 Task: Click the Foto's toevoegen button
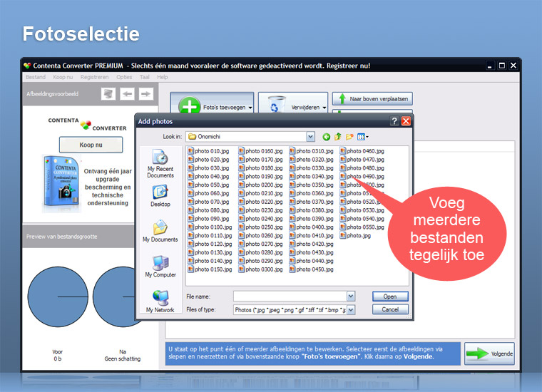click(x=212, y=103)
